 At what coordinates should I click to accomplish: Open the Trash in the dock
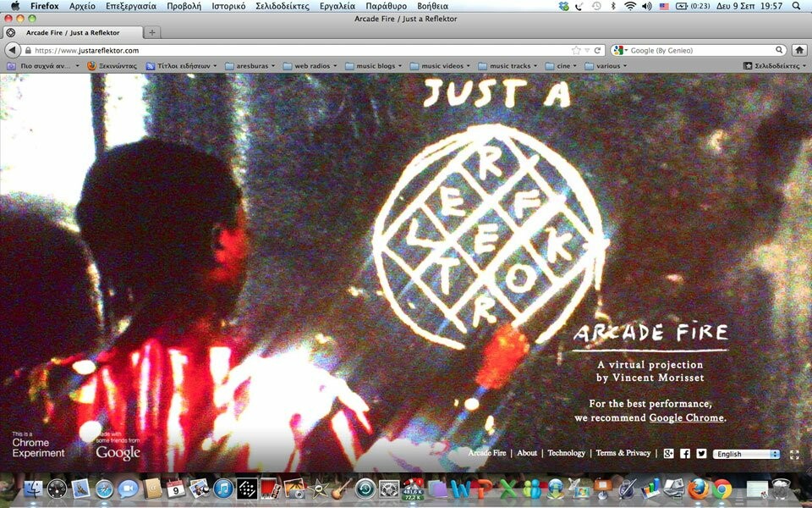(x=781, y=489)
